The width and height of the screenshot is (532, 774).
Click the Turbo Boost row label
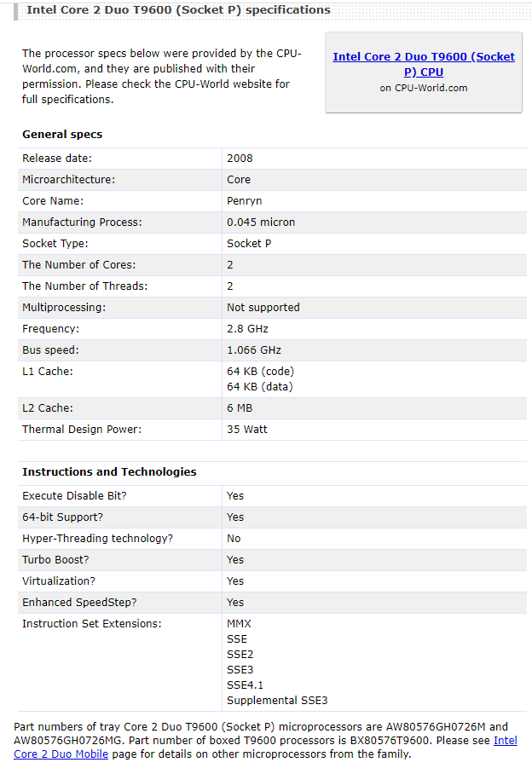[x=55, y=560]
